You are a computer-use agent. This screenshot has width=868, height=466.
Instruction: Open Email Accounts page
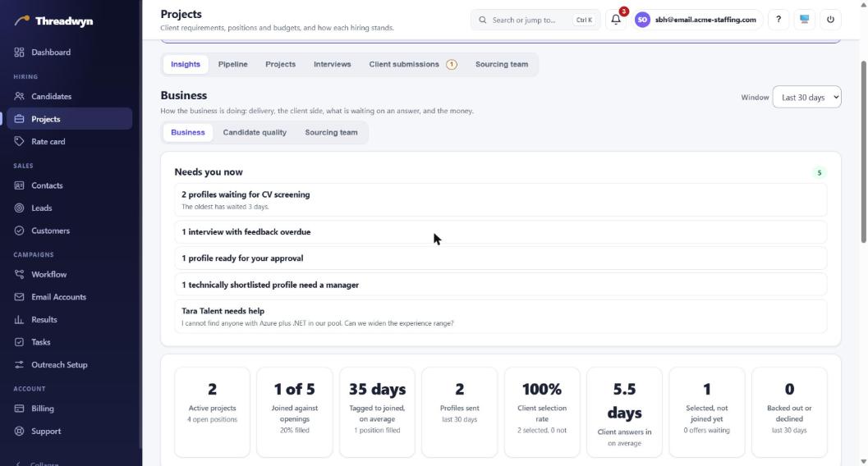70,297
